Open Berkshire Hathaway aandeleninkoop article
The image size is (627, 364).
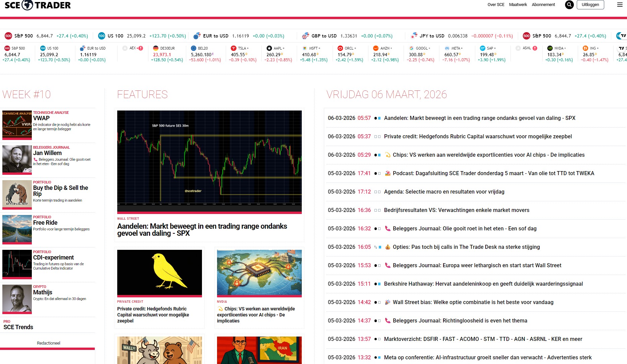483,284
